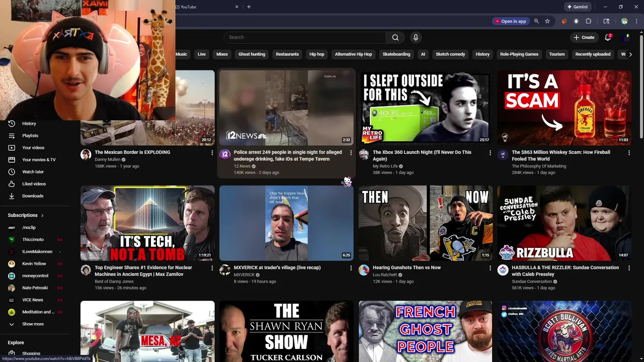Viewport: 644px width, 362px height.
Task: Select the Role-Playing Games chip
Action: (x=519, y=54)
